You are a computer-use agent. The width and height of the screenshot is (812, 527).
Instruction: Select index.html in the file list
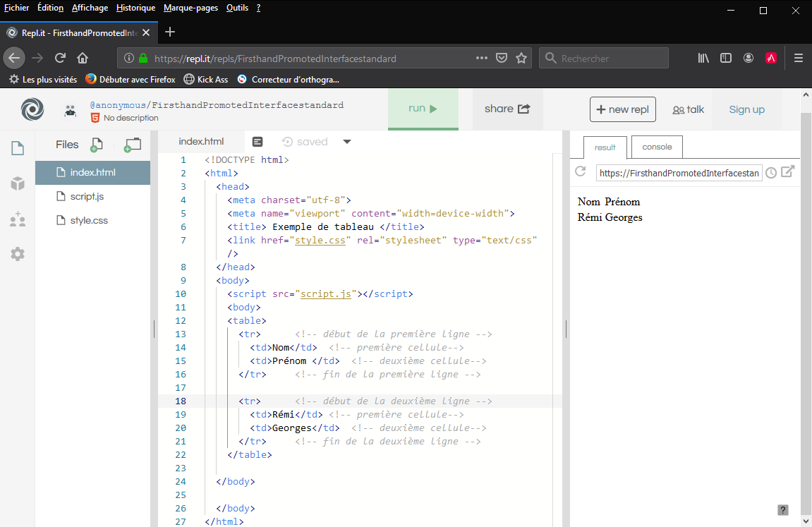coord(92,172)
